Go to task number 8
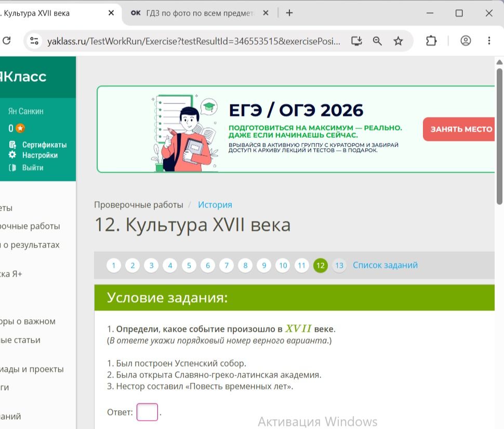504x429 pixels. coord(245,266)
